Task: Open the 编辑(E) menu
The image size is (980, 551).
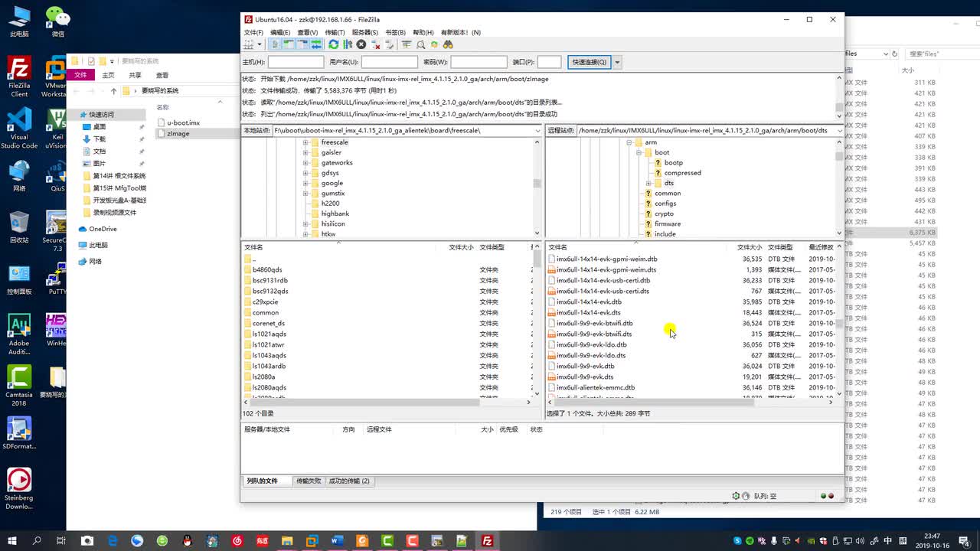Action: (280, 32)
